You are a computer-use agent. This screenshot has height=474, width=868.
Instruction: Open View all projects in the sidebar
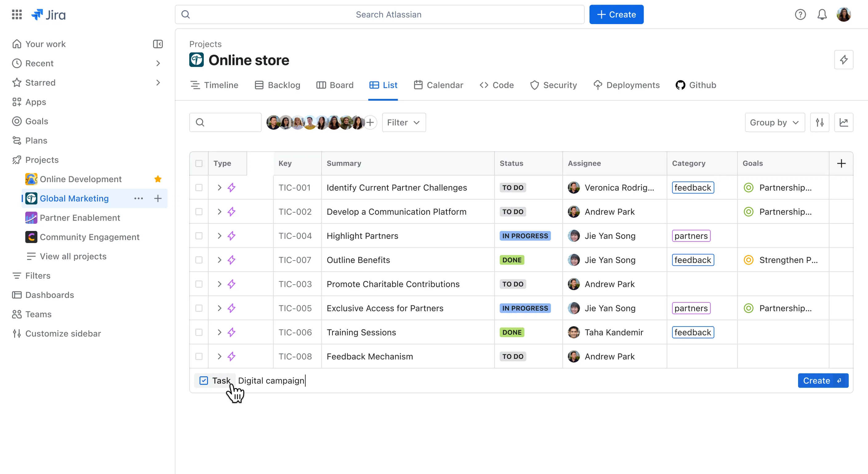point(73,256)
